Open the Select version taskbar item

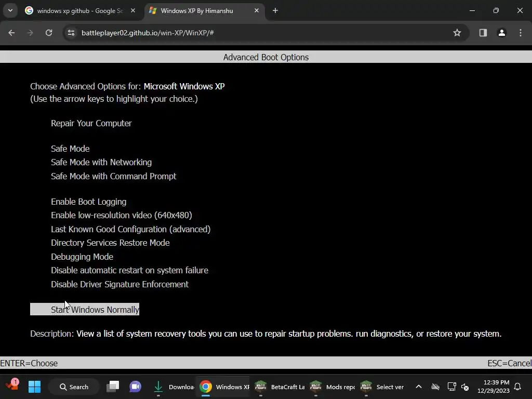click(383, 387)
